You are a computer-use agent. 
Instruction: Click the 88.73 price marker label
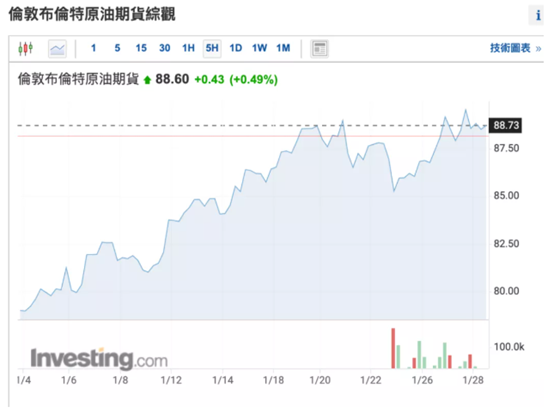point(506,125)
